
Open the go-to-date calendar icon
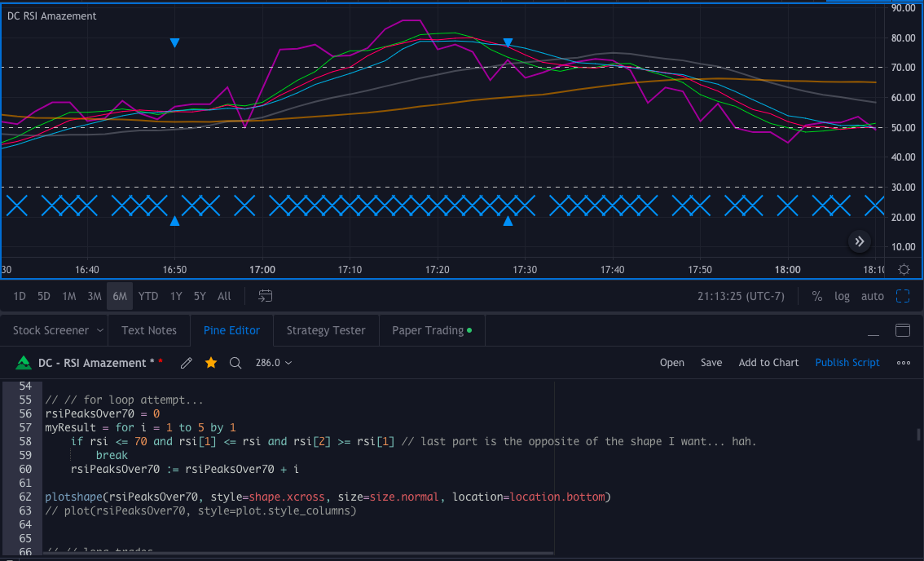tap(265, 296)
